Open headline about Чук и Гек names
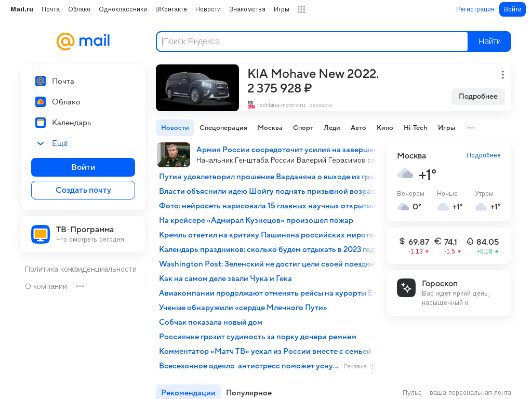Image resolution: width=532 pixels, height=399 pixels. coord(225,278)
